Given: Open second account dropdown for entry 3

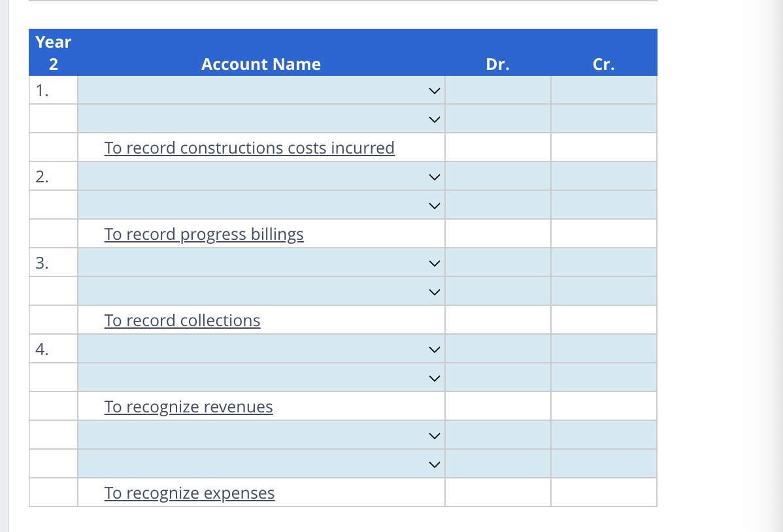Looking at the screenshot, I should [261, 291].
